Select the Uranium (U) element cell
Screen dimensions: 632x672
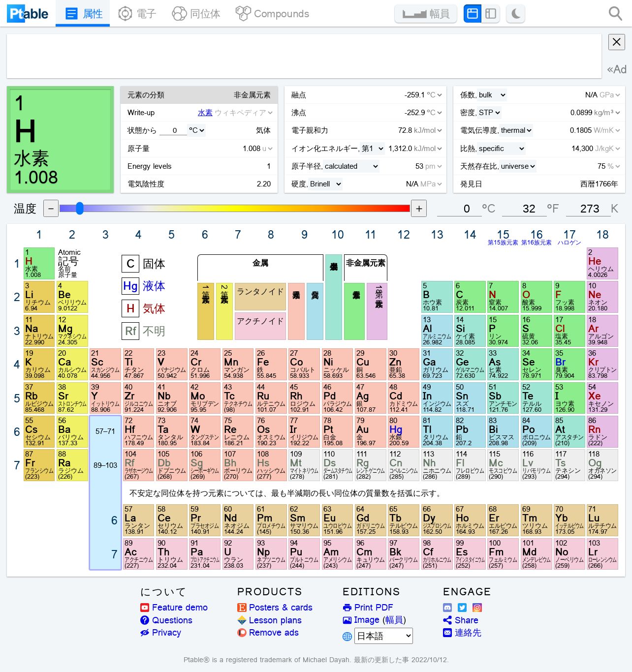pyautogui.click(x=238, y=554)
